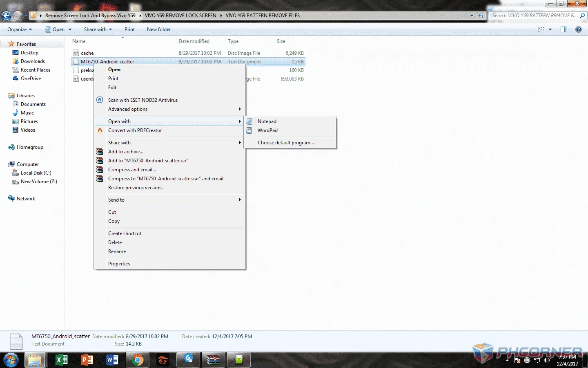Click the WordPad icon in submenu
Viewport: 588px width, 368px height.
click(249, 130)
